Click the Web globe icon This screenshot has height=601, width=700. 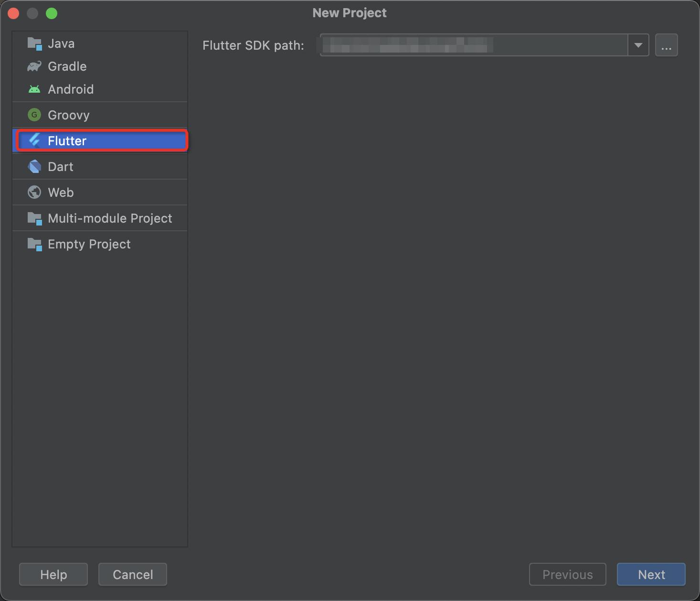tap(34, 192)
